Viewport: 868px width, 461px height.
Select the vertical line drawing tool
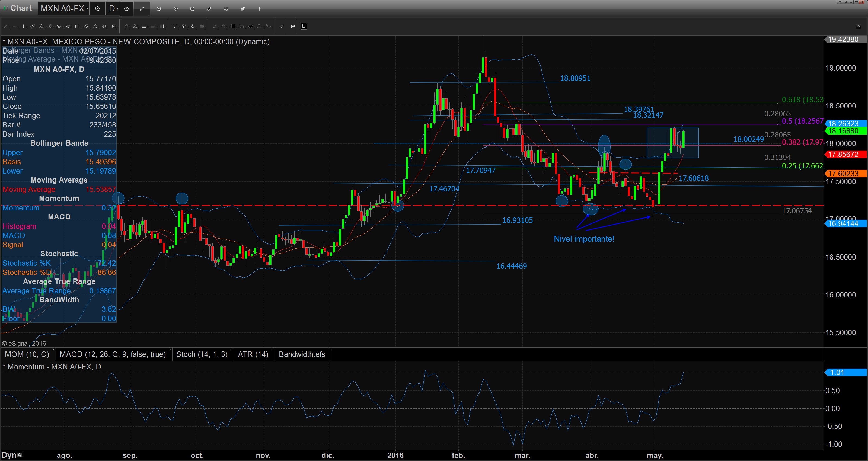[x=24, y=26]
